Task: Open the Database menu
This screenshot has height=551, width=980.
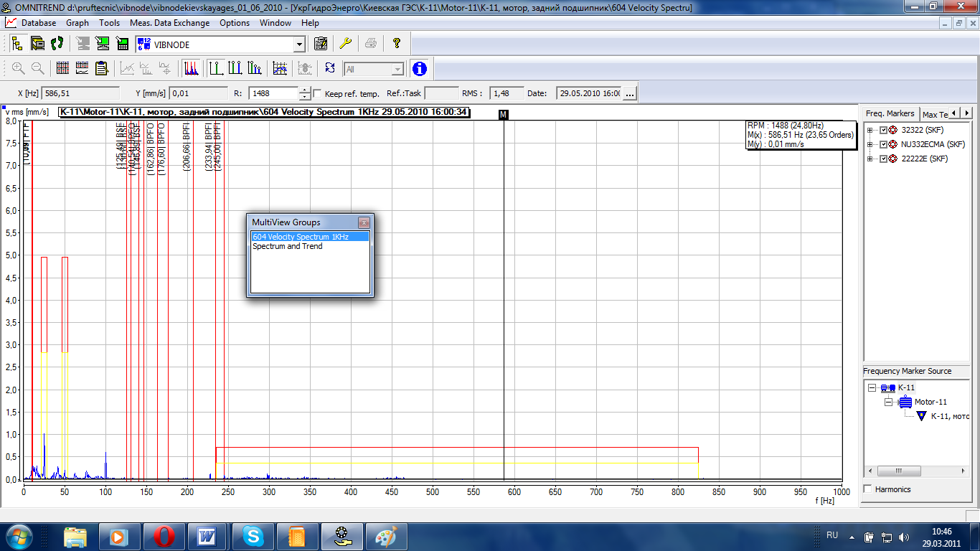Action: click(x=39, y=23)
